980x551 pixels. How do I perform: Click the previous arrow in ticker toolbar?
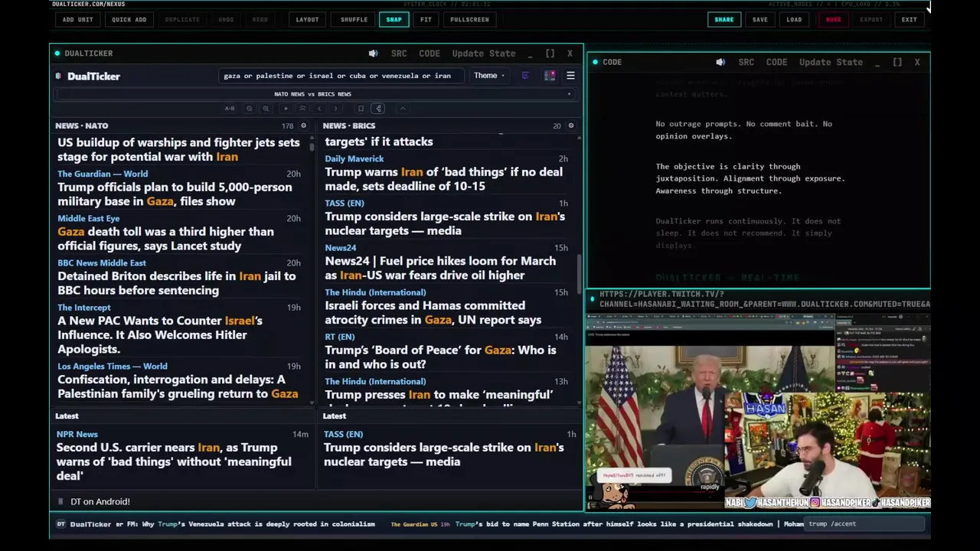click(x=319, y=109)
